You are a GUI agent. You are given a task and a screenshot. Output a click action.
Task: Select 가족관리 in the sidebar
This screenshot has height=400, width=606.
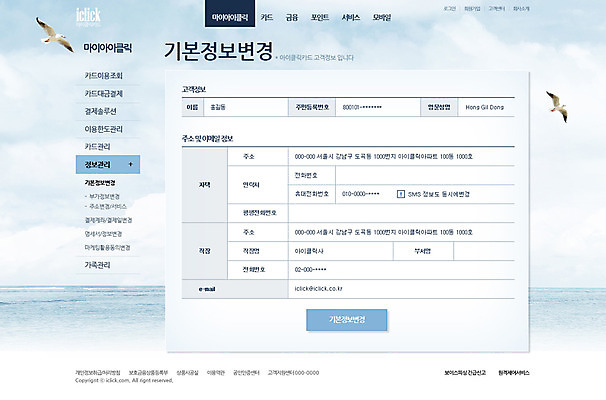pyautogui.click(x=97, y=265)
